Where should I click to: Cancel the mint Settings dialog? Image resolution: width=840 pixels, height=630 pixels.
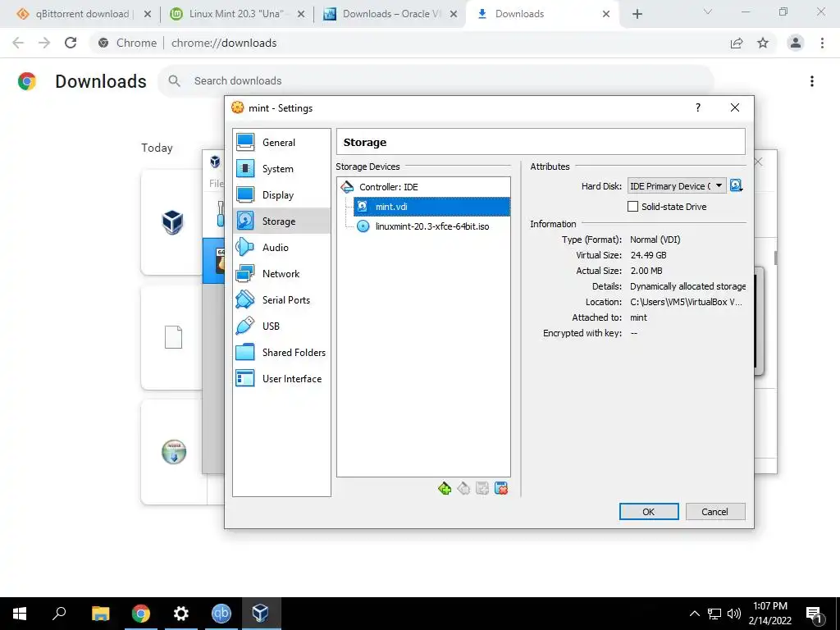[715, 512]
